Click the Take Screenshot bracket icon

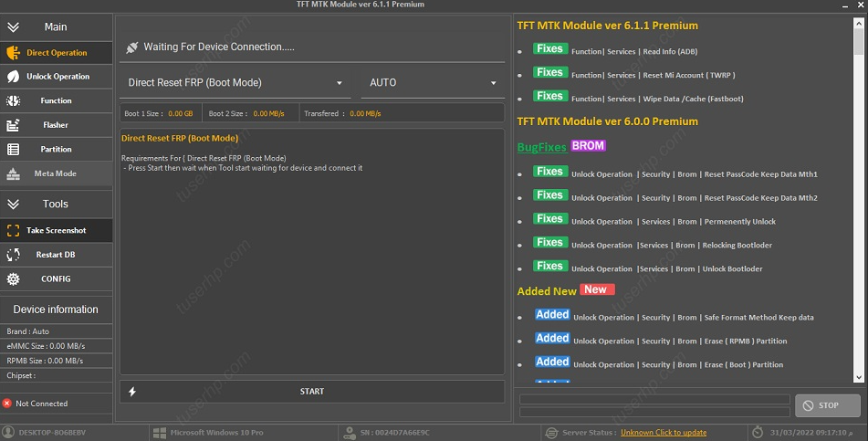pyautogui.click(x=14, y=230)
